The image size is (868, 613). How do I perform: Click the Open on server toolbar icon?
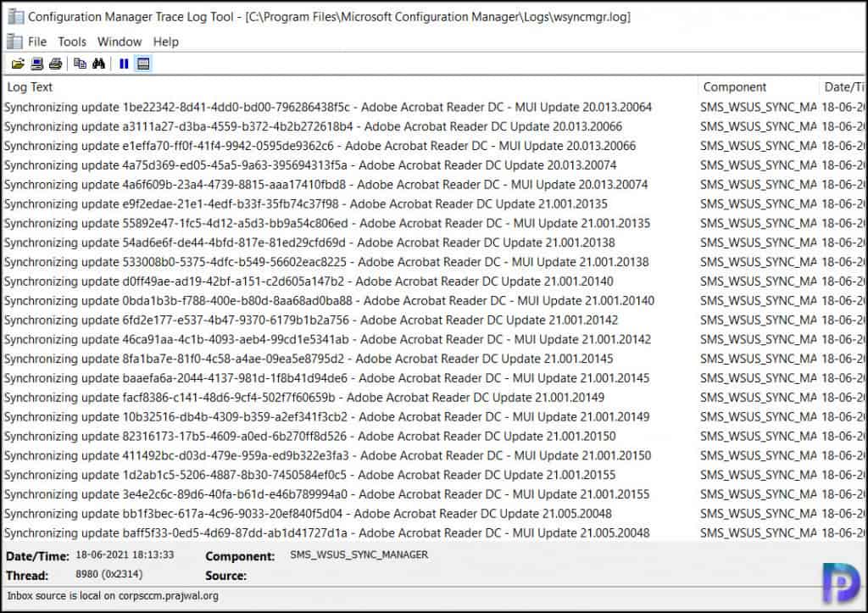coord(36,64)
